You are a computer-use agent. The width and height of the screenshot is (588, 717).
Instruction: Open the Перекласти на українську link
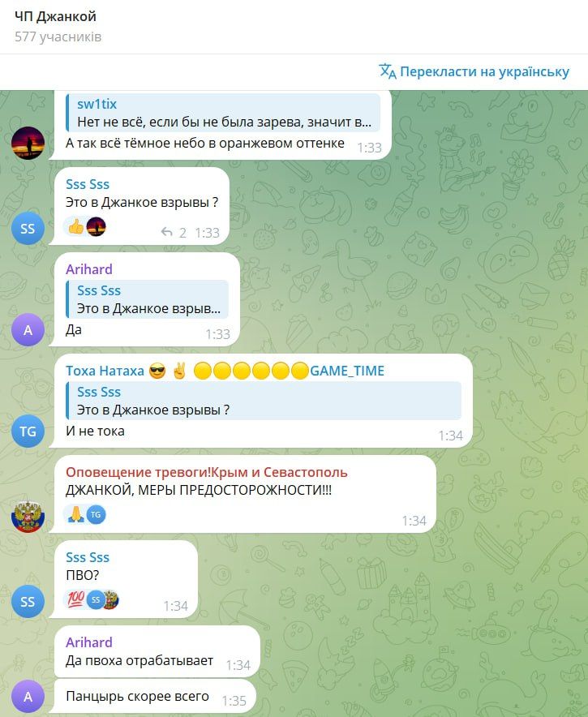click(x=484, y=72)
